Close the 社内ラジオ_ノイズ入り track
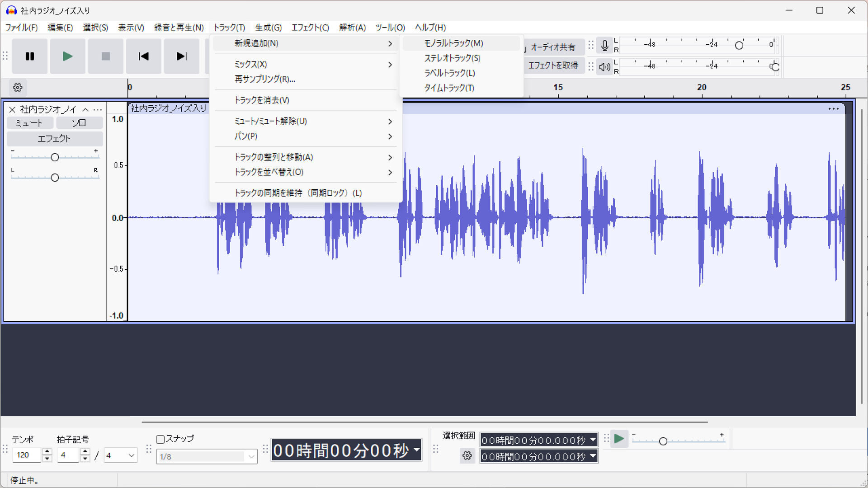 (12, 110)
